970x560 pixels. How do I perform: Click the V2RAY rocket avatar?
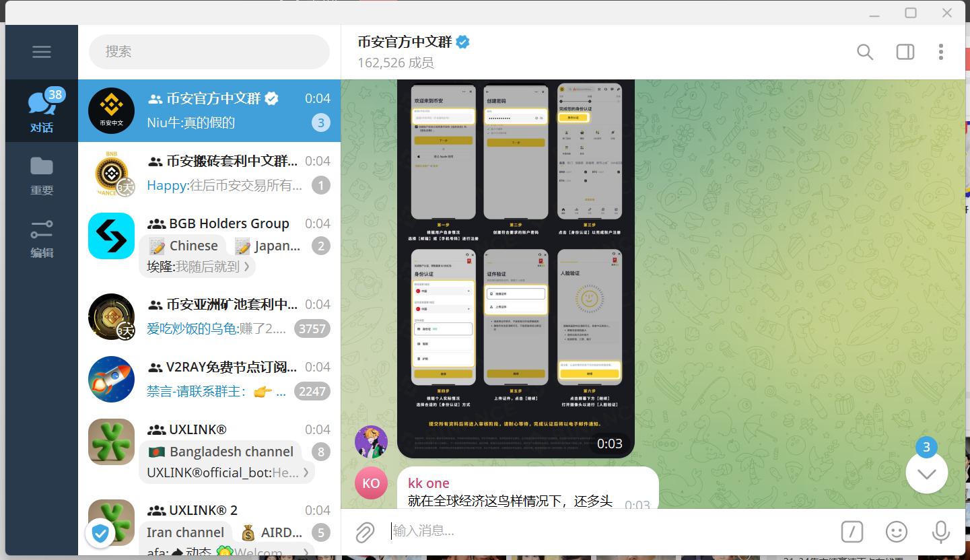coord(112,380)
